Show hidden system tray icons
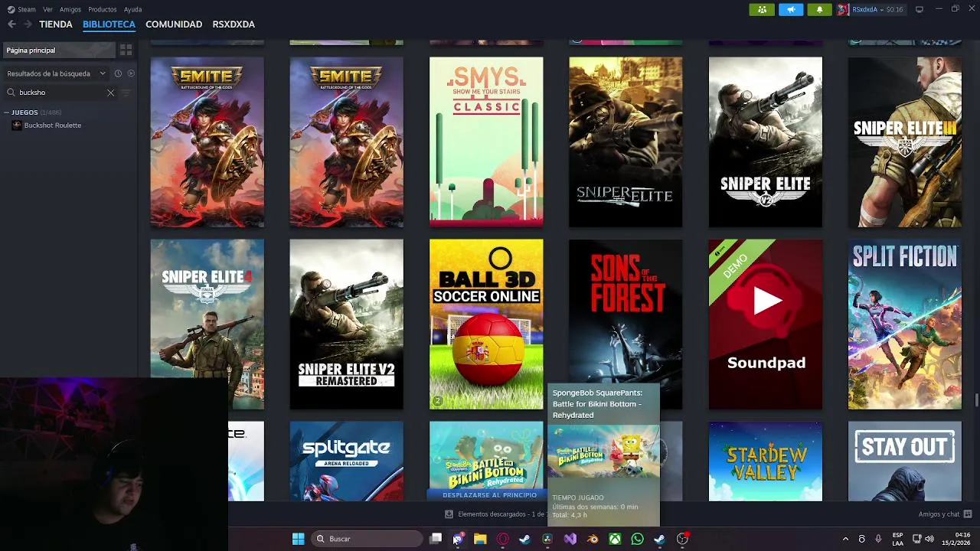The image size is (980, 551). (845, 539)
